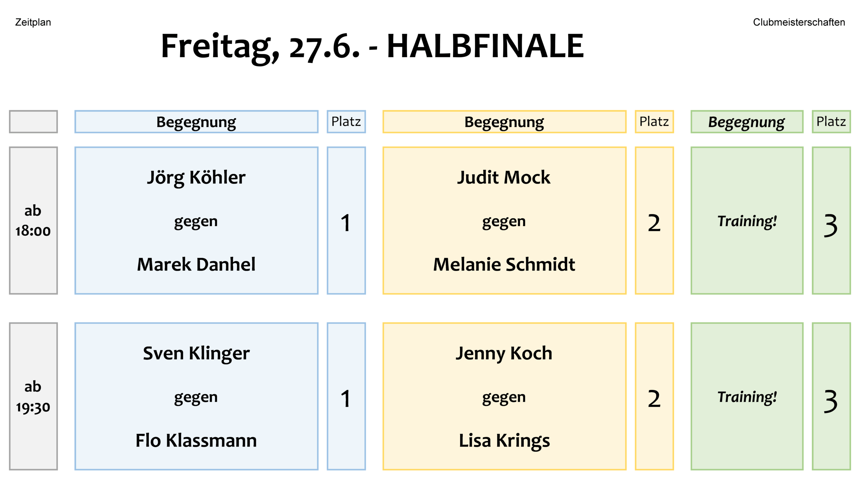Select the Marek Danhel name text
This screenshot has height=488, width=868.
pyautogui.click(x=196, y=265)
